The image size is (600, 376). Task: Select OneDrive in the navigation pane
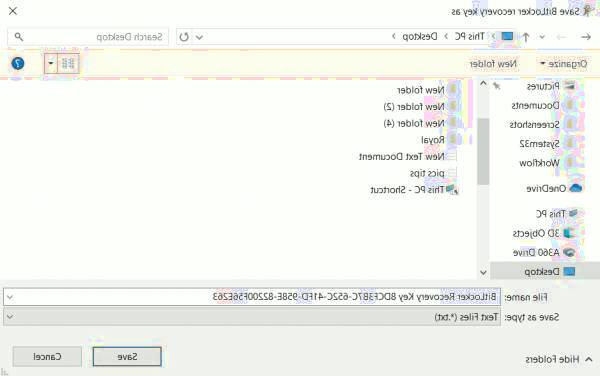[554, 188]
